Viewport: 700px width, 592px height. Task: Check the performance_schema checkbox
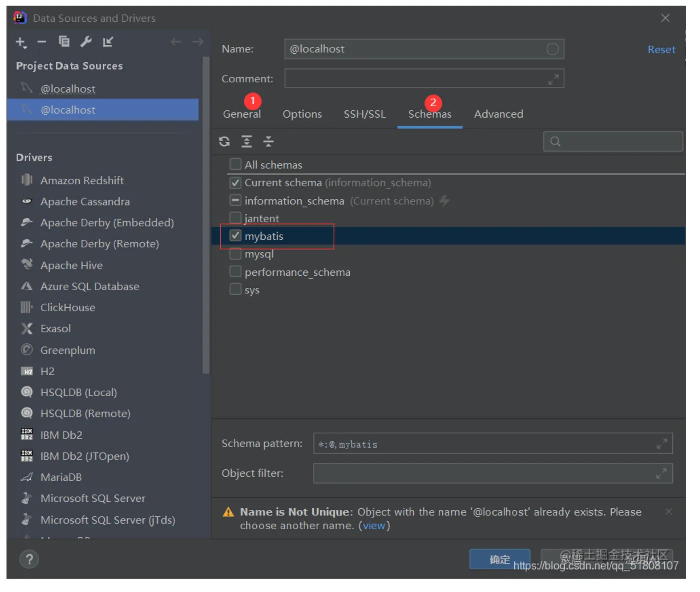(235, 272)
